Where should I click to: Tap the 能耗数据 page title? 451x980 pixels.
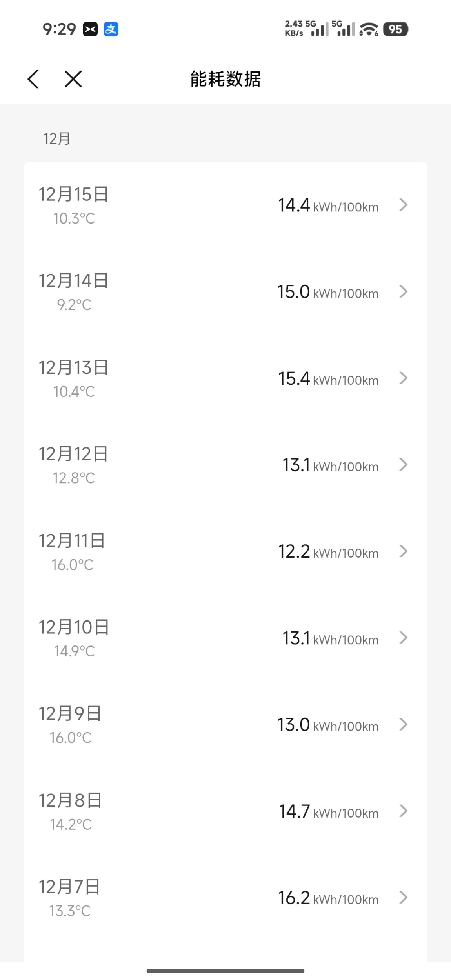[x=225, y=79]
